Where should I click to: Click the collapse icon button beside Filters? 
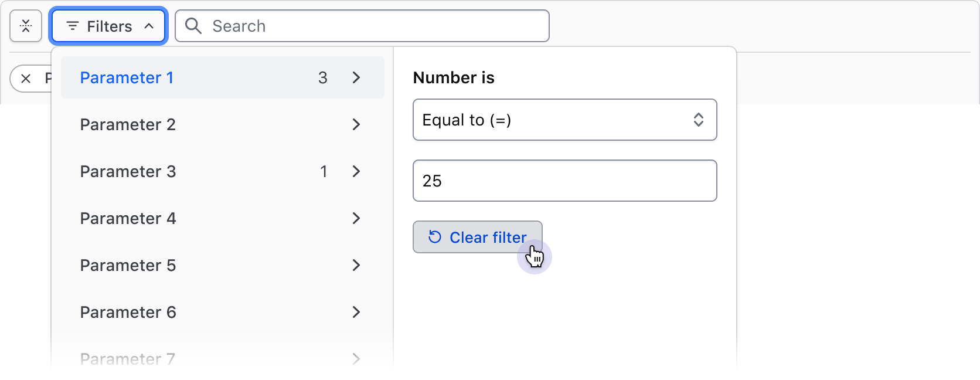pyautogui.click(x=26, y=26)
